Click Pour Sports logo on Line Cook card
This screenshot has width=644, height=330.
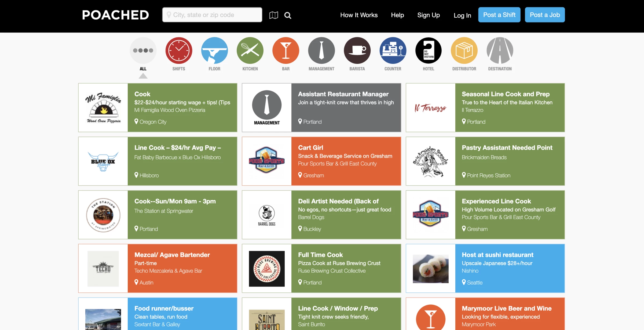click(x=430, y=214)
